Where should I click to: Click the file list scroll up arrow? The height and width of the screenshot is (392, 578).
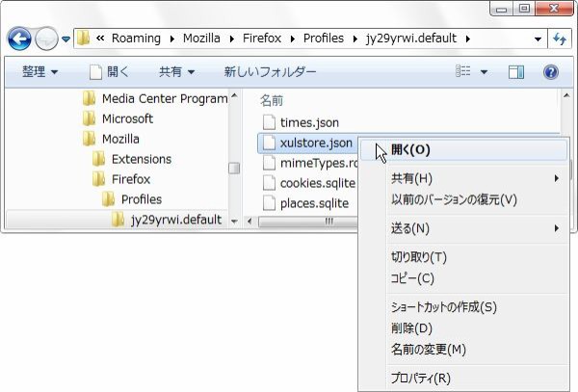566,96
